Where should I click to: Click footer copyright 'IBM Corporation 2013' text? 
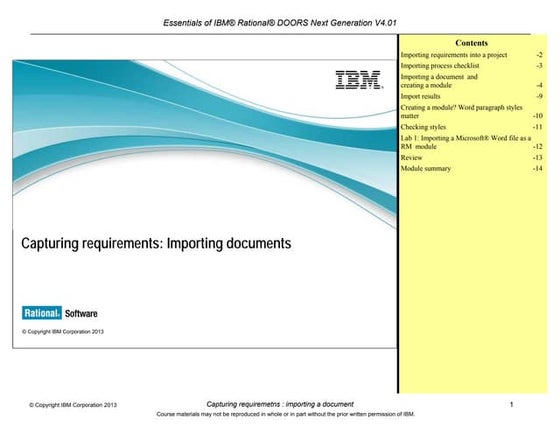point(73,405)
